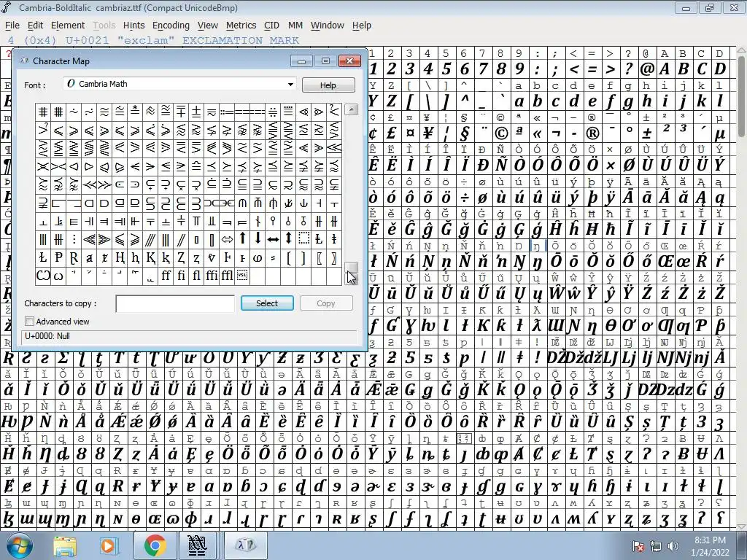747x560 pixels.
Task: Open Windows Explorer from the taskbar
Action: click(65, 545)
